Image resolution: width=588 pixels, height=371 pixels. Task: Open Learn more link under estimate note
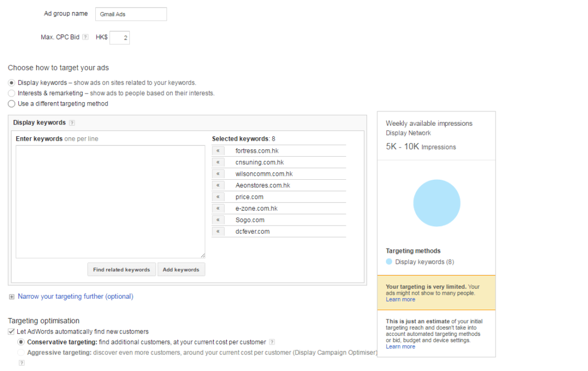point(400,347)
